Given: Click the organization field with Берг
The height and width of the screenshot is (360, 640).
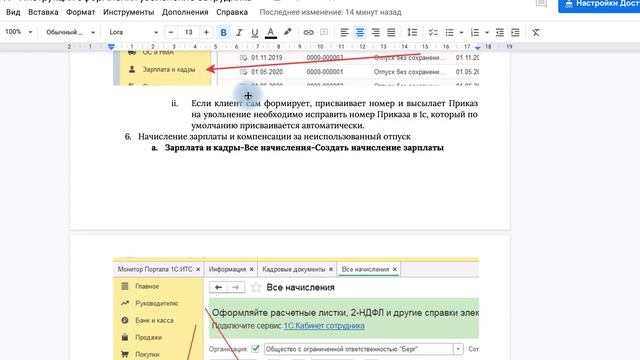Looking at the screenshot, I should click(358, 349).
